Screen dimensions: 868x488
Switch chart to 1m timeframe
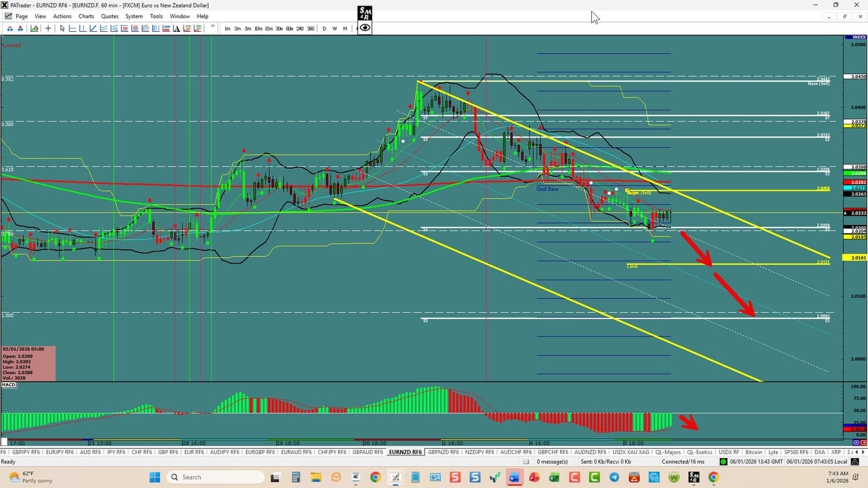click(x=227, y=28)
